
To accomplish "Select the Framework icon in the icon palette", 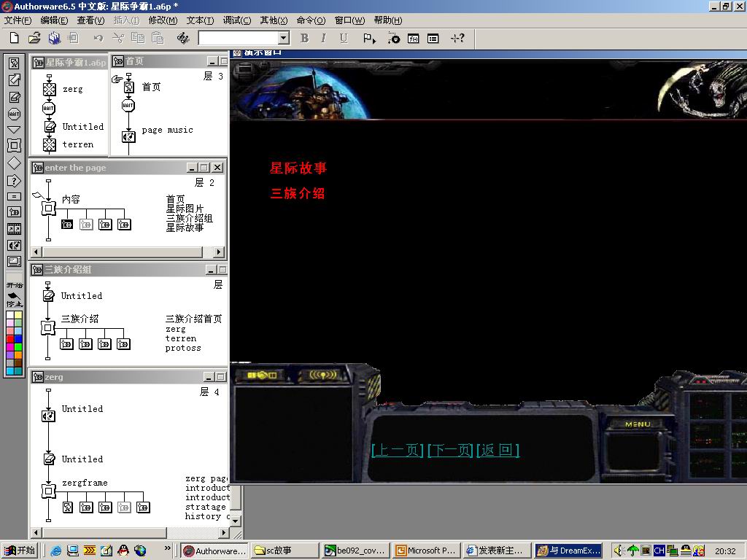I will click(x=15, y=146).
